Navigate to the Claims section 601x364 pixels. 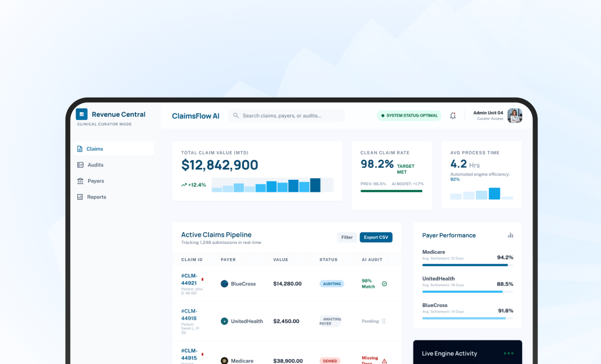pyautogui.click(x=94, y=148)
